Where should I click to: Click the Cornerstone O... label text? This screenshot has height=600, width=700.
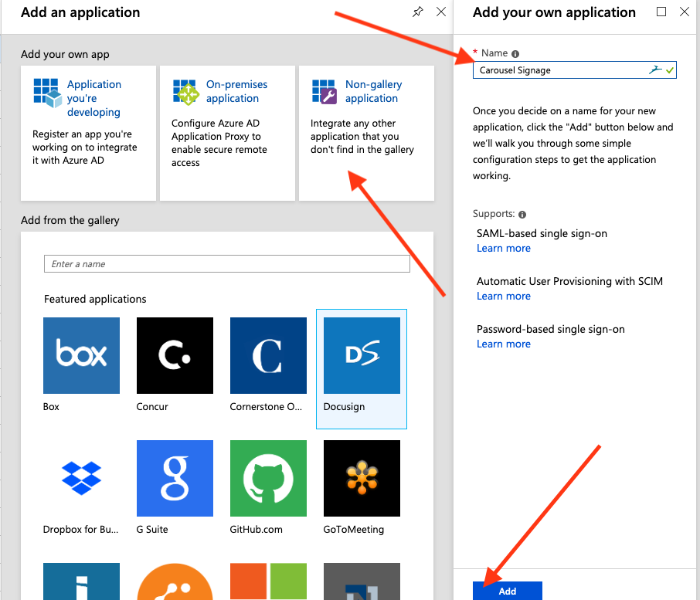(266, 407)
